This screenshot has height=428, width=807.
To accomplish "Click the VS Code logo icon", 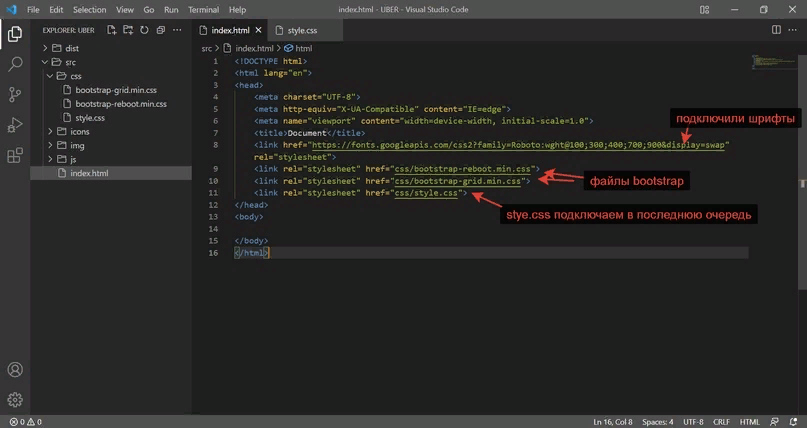I will click(11, 9).
